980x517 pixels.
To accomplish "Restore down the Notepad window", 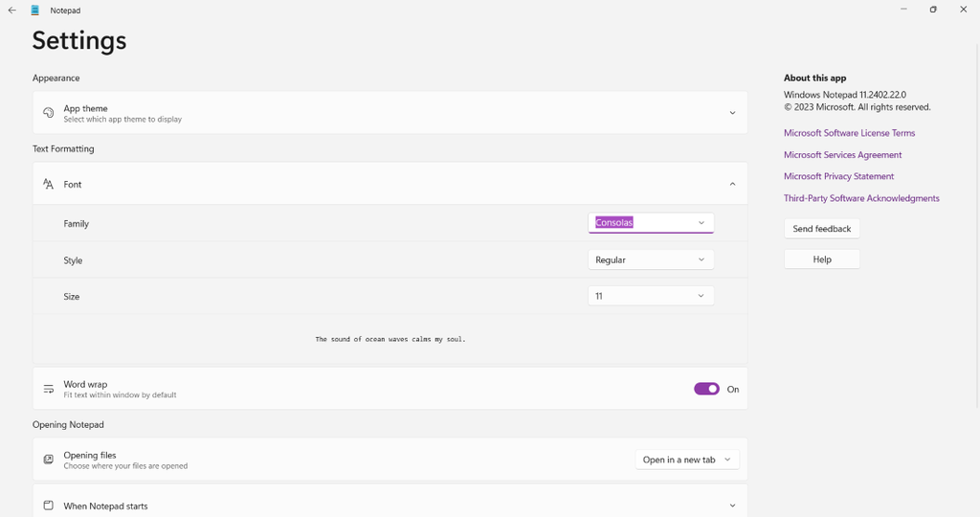I will [x=933, y=10].
